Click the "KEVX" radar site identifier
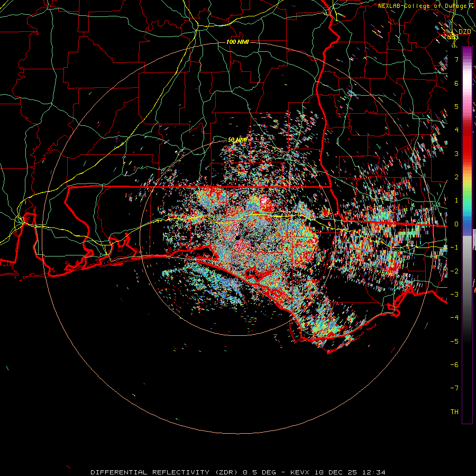476x476 pixels. pyautogui.click(x=300, y=472)
